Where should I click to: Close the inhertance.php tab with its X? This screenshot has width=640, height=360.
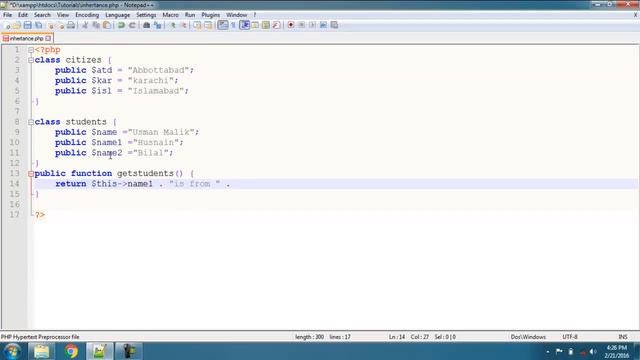click(48, 38)
